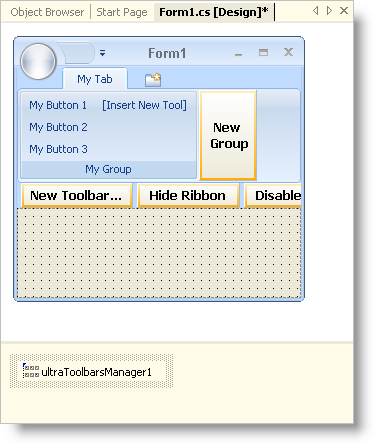The width and height of the screenshot is (374, 444).
Task: Select the My Tab ribbon tab
Action: (x=95, y=79)
